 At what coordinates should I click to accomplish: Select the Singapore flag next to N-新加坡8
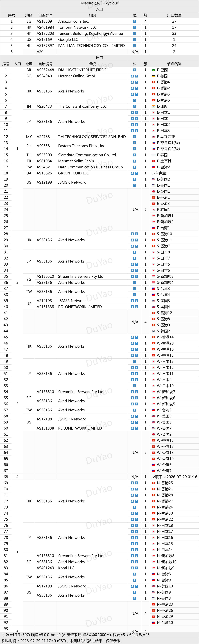point(154,556)
